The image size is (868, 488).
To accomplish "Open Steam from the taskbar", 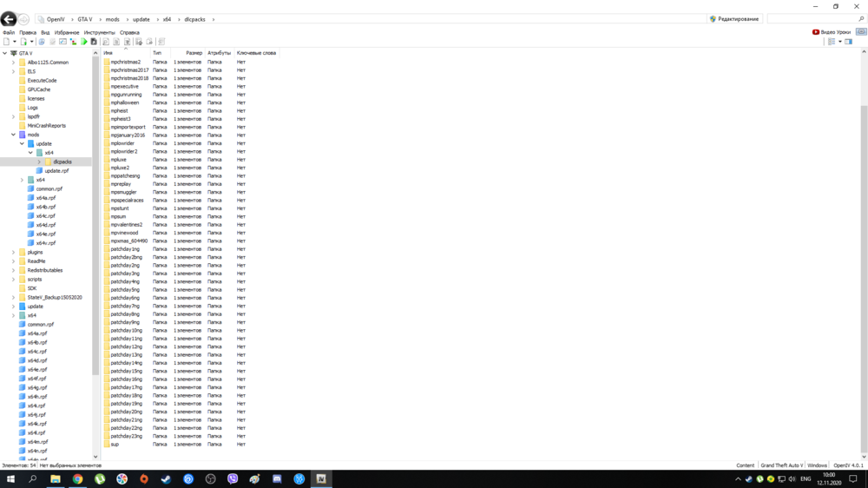I will [x=166, y=479].
